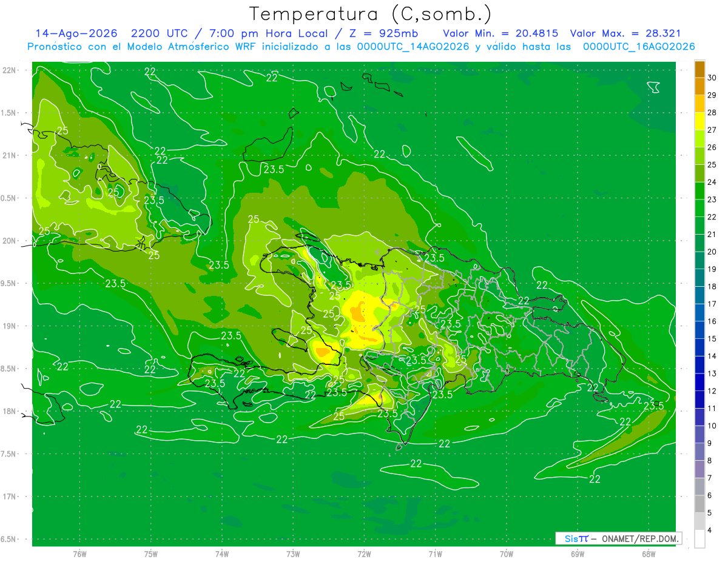This screenshot has width=728, height=562.
Task: Click the "21N" latitude axis label
Action: (x=9, y=155)
